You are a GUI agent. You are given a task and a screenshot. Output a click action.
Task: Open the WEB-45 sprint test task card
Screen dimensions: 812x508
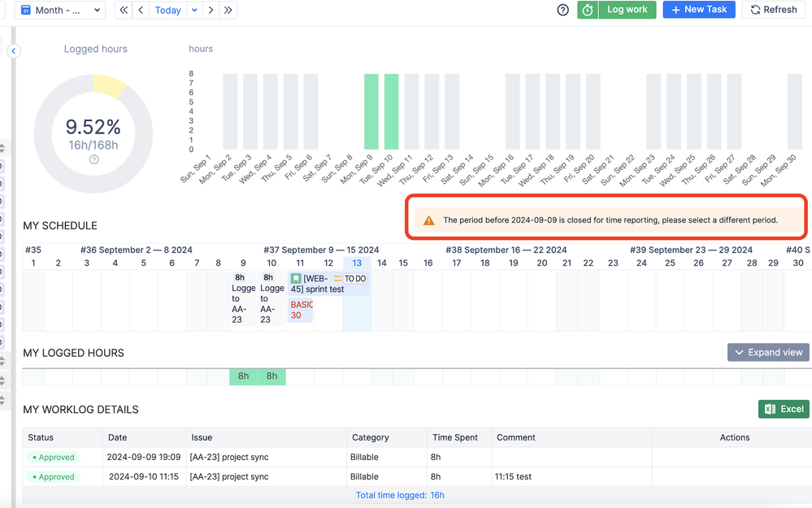tap(317, 284)
